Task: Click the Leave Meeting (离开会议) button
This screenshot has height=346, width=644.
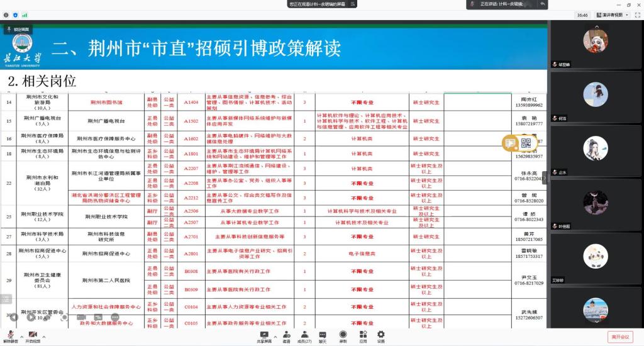Action: point(618,337)
